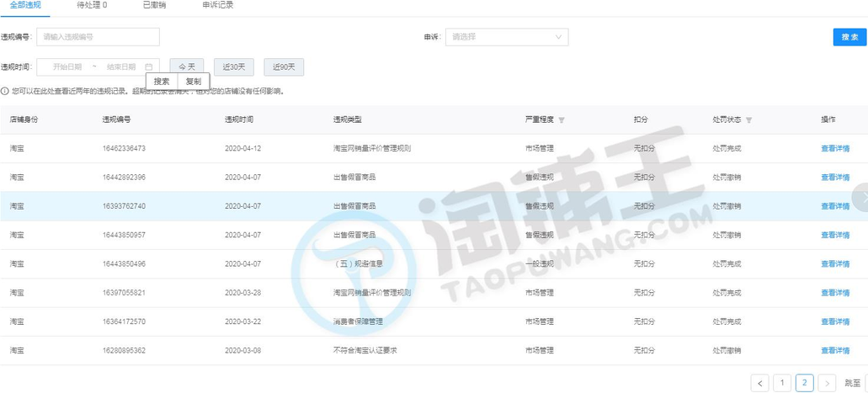Click violation number 16443850957
This screenshot has width=868, height=393.
pos(124,236)
